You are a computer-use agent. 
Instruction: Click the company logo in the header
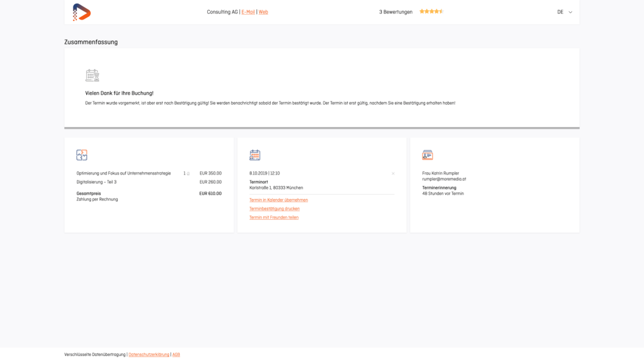81,12
